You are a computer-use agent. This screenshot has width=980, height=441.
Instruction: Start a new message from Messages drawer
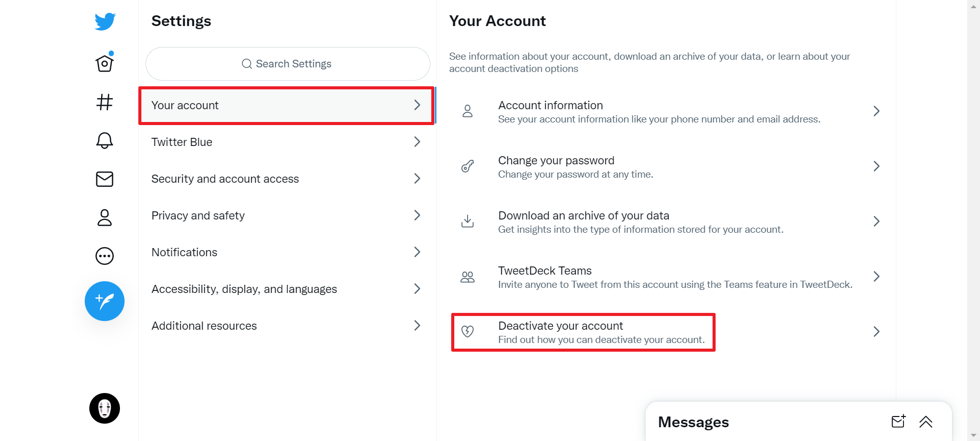(898, 422)
